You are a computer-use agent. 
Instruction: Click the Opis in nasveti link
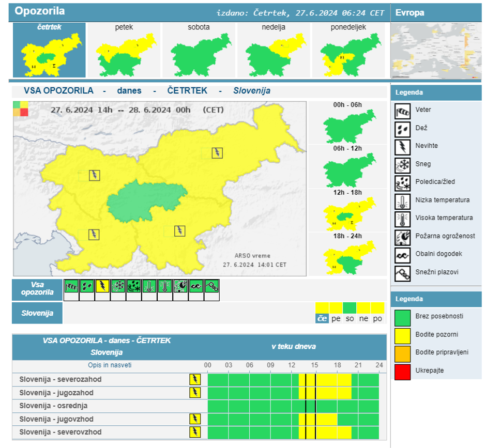tap(102, 365)
